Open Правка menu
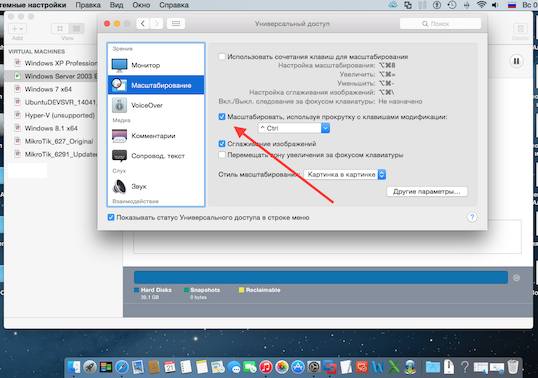This screenshot has width=538, height=378. (x=88, y=5)
